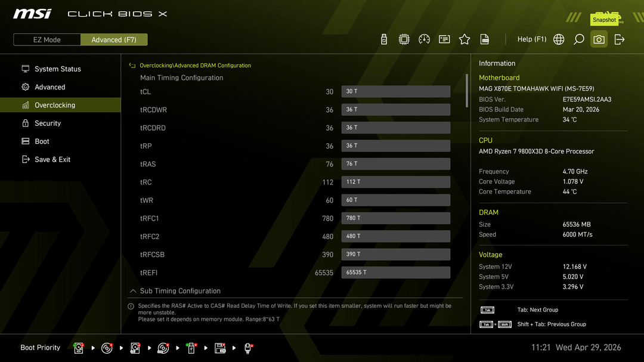The height and width of the screenshot is (362, 644).
Task: Switch to EZ Mode
Action: pyautogui.click(x=47, y=40)
